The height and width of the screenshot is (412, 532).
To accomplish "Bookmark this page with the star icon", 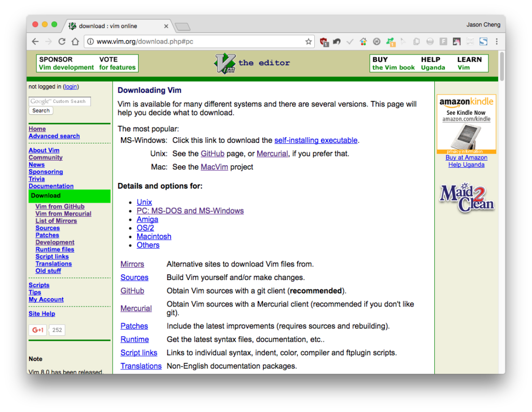I will pos(308,42).
